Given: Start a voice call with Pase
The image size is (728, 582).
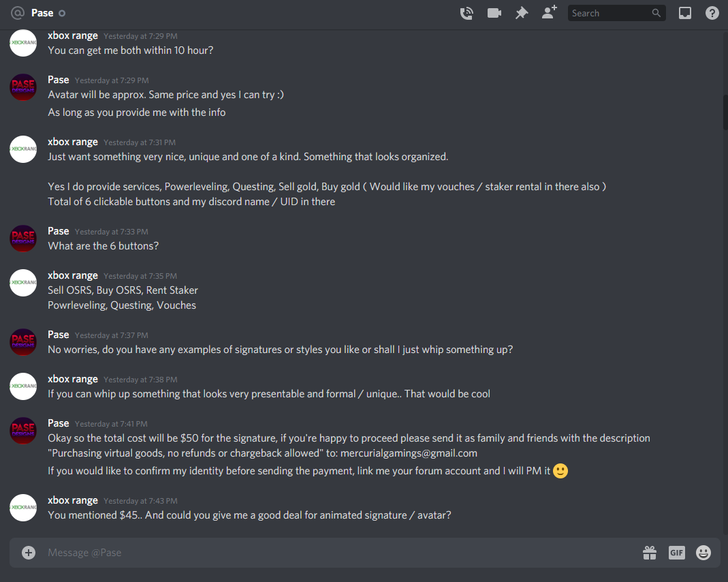Looking at the screenshot, I should click(466, 13).
